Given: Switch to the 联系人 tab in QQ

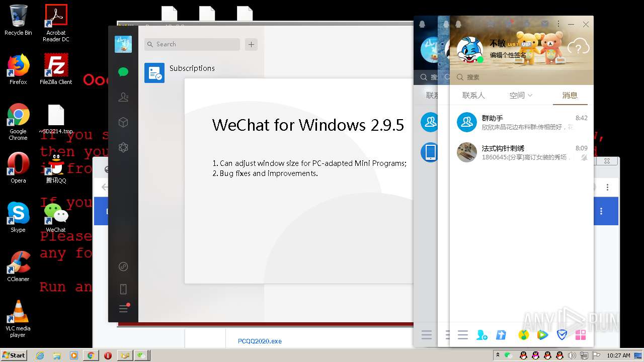Looking at the screenshot, I should coord(473,95).
